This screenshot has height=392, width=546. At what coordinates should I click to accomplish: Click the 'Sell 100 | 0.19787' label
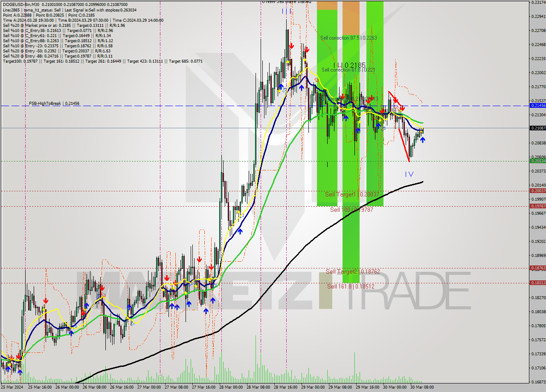(351, 210)
